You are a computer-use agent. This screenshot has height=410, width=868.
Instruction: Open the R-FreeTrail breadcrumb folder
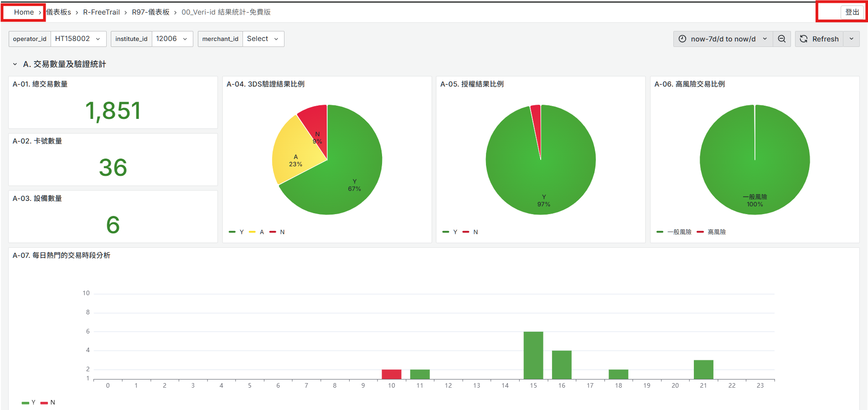pos(101,12)
